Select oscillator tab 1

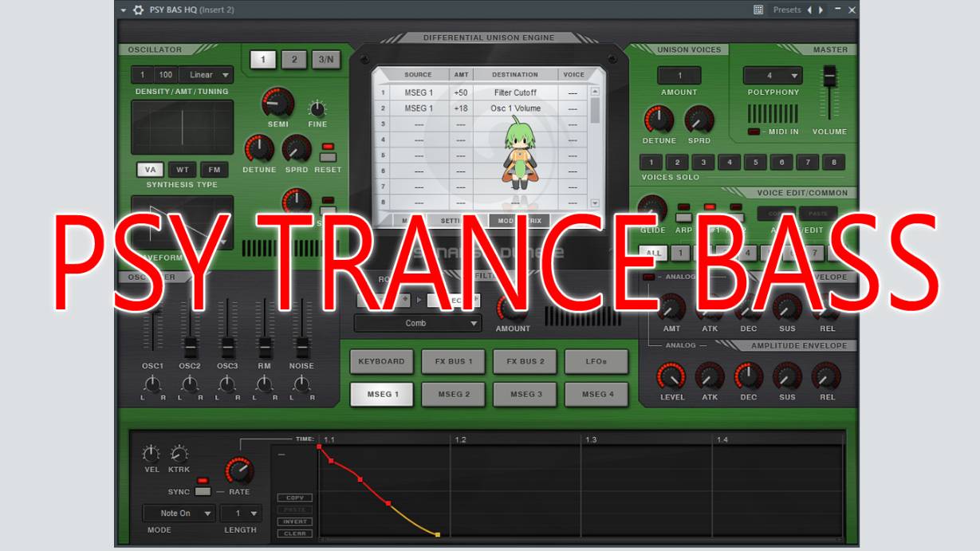(263, 59)
